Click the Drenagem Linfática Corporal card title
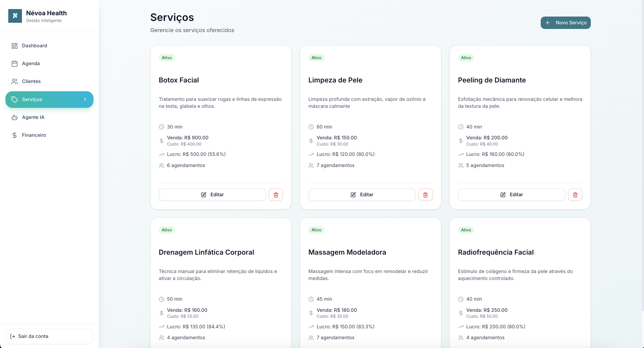 pyautogui.click(x=206, y=252)
